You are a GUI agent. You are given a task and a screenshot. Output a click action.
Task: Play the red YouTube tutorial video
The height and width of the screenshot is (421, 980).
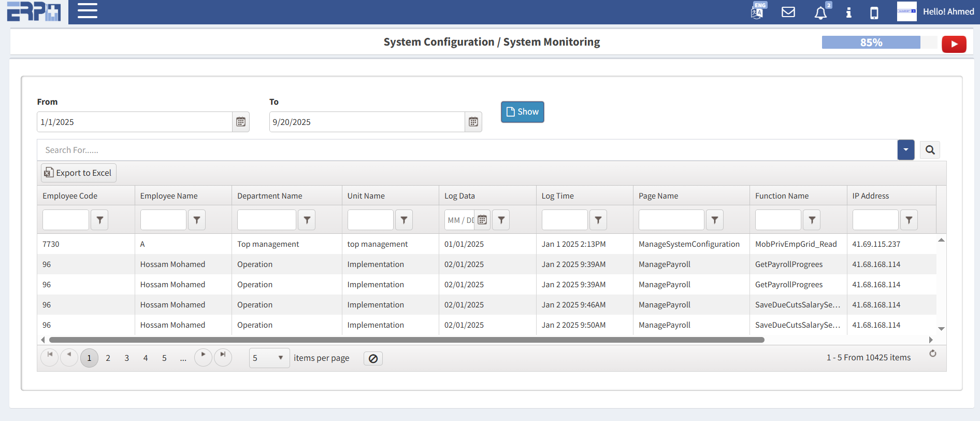click(954, 44)
